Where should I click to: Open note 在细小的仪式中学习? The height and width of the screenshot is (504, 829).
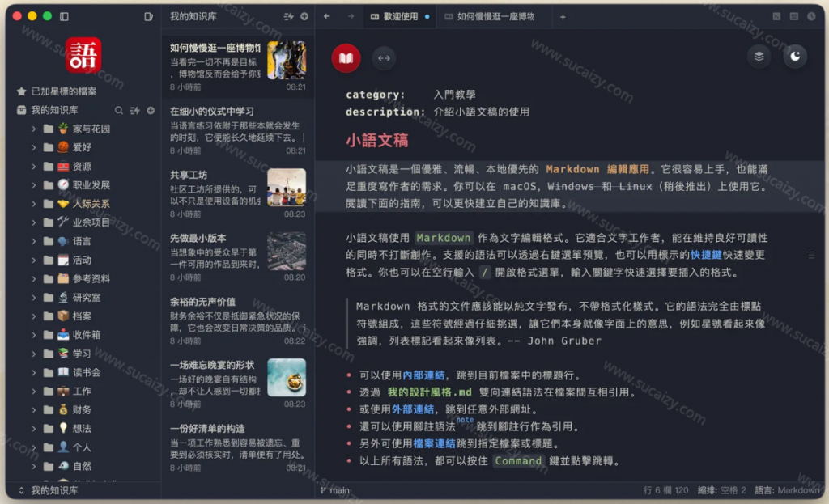pos(238,130)
